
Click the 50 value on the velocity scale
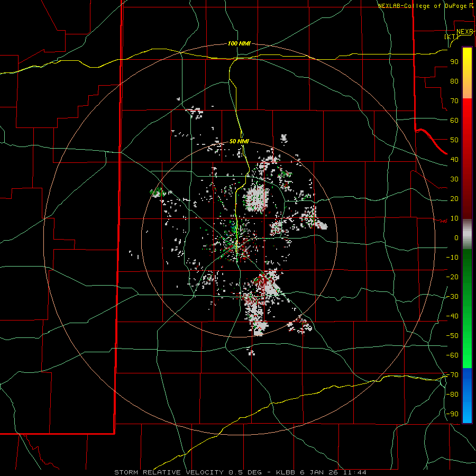coord(454,140)
